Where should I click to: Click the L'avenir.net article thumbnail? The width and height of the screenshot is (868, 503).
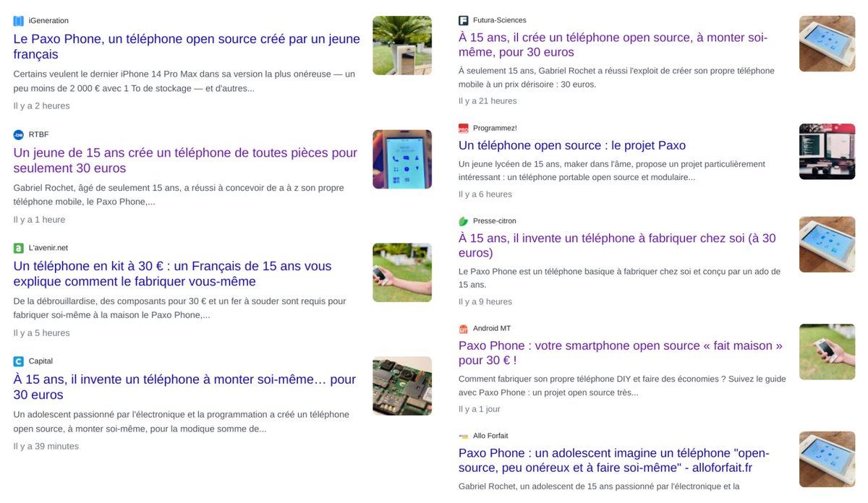(402, 272)
